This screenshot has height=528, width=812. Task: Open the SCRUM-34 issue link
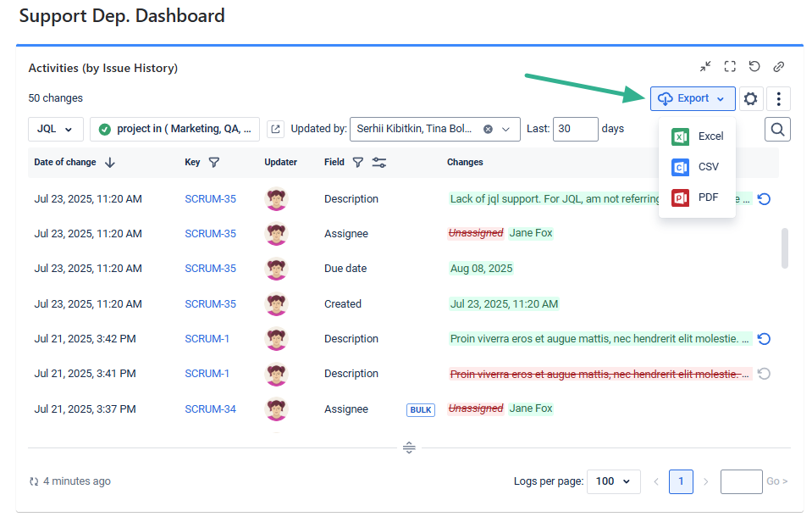pyautogui.click(x=210, y=409)
